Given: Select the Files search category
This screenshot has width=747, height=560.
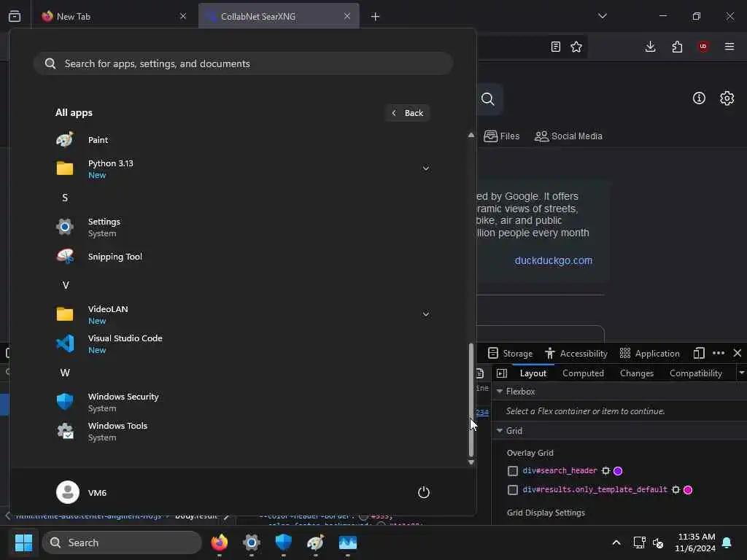Looking at the screenshot, I should [x=502, y=136].
